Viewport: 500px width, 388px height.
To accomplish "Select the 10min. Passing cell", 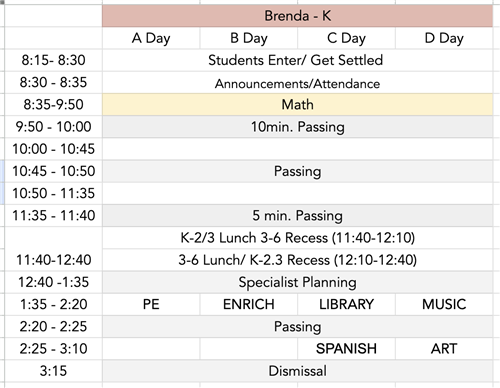I will (x=297, y=127).
